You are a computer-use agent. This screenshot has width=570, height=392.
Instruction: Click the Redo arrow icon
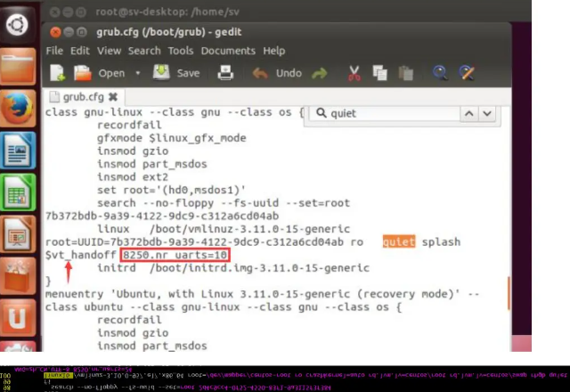point(319,73)
